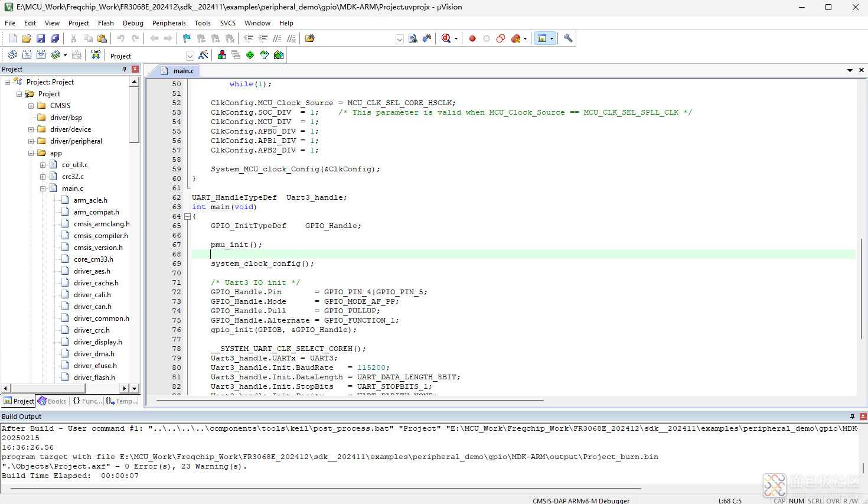Click the Project tree vertical scrollbar thumb
Screen dimensions: 868x504
tap(134, 115)
